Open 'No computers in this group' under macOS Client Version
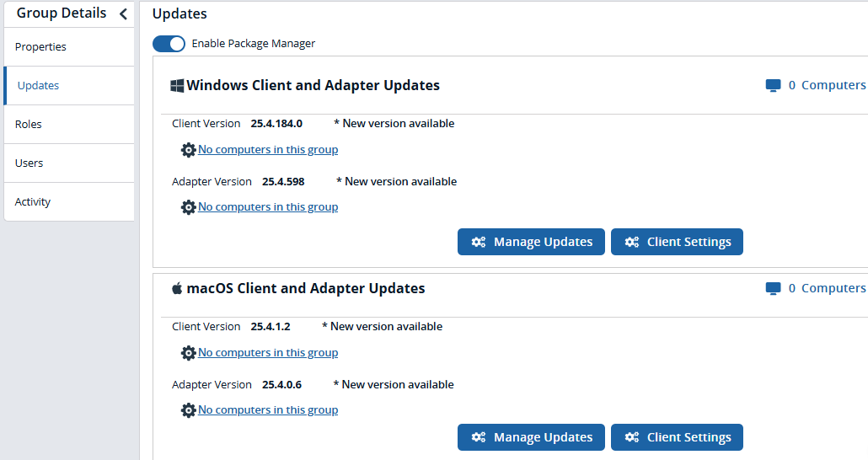 point(268,353)
